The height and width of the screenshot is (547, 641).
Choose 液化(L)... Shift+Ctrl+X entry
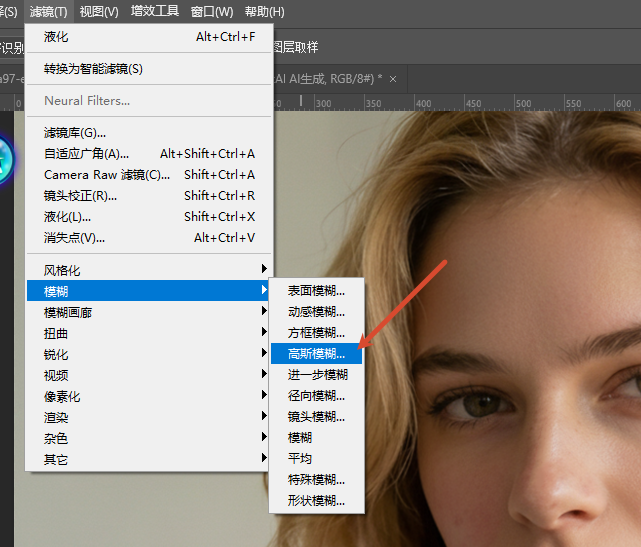coord(149,217)
